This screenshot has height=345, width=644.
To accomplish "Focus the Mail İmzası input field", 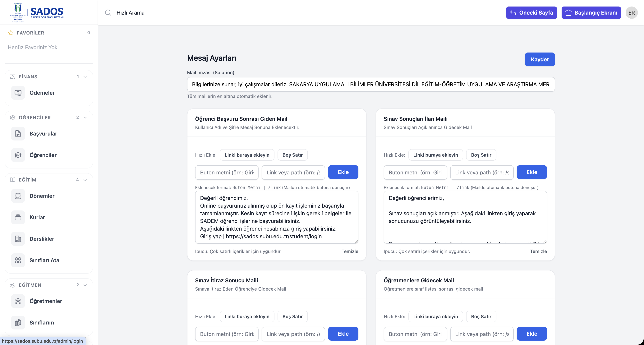I will 371,84.
